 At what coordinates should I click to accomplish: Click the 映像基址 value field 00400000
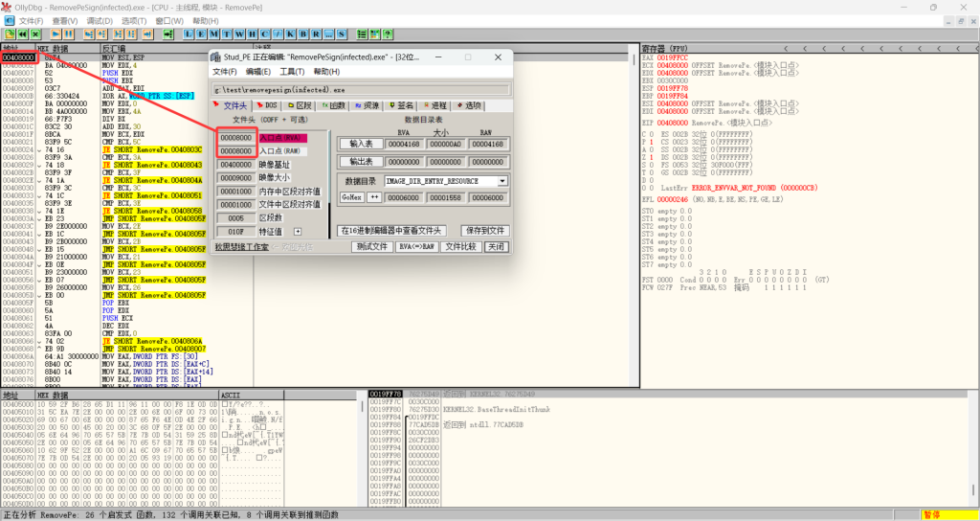[x=235, y=165]
